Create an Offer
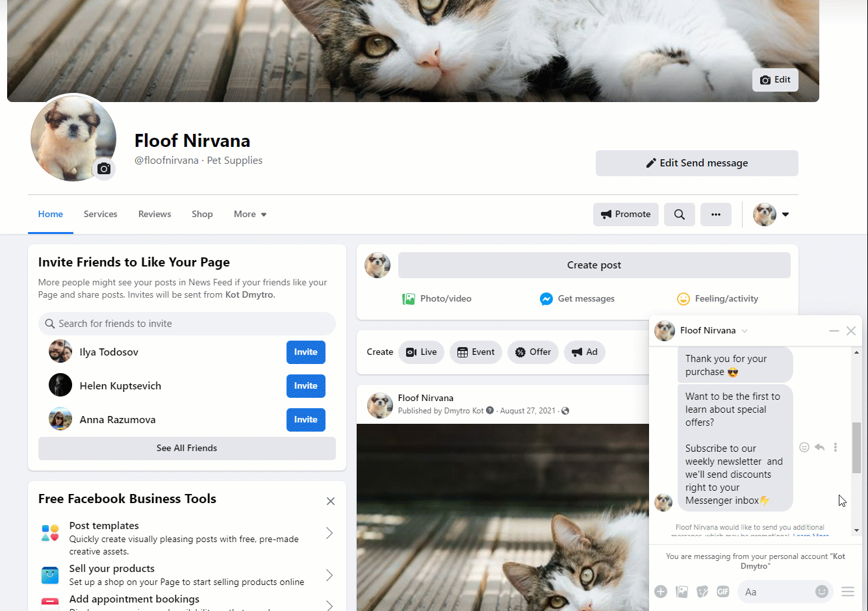 point(533,352)
